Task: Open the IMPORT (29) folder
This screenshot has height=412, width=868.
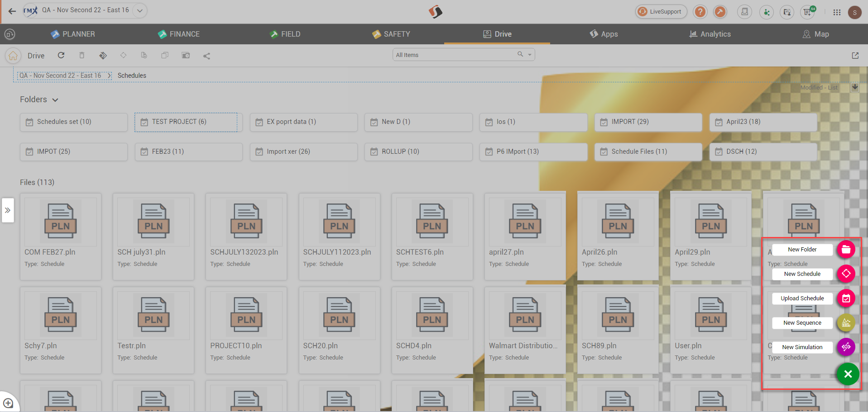Action: pos(648,122)
